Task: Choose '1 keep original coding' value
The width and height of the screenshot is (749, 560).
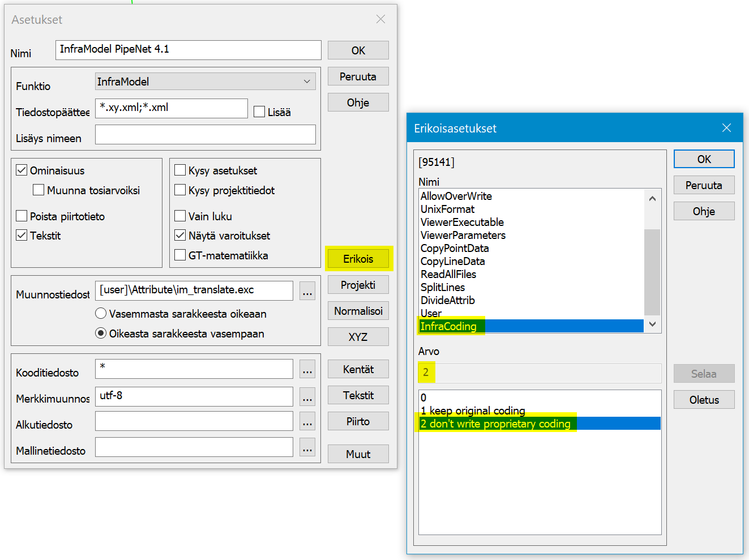Action: coord(473,411)
